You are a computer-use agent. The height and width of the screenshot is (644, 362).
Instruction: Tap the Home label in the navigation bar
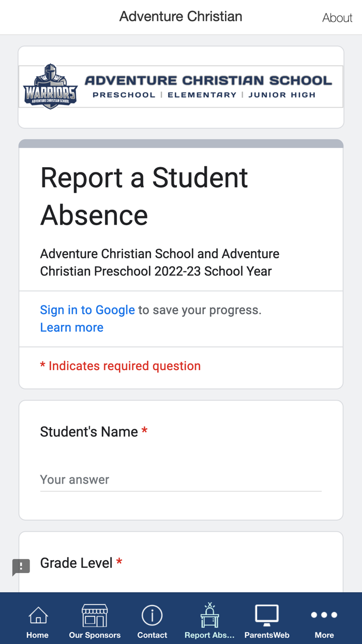pos(37,635)
